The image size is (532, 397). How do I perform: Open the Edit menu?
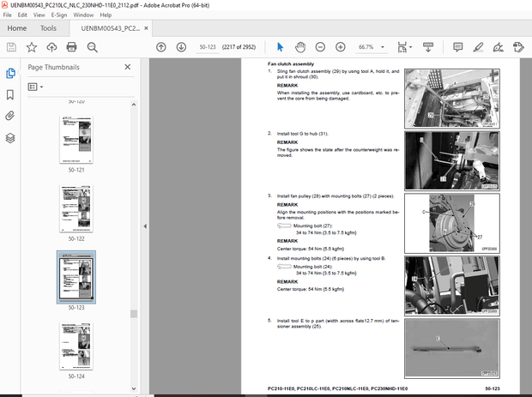(x=22, y=15)
